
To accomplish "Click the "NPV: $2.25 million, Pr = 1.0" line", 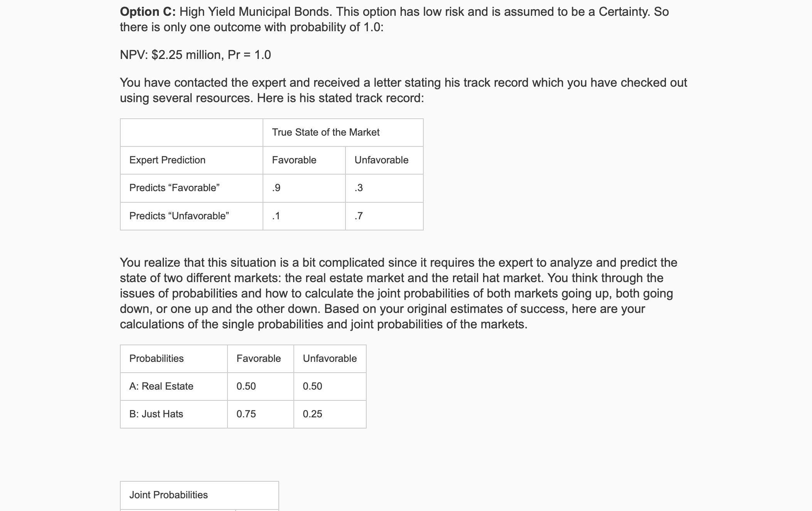I will [x=195, y=55].
